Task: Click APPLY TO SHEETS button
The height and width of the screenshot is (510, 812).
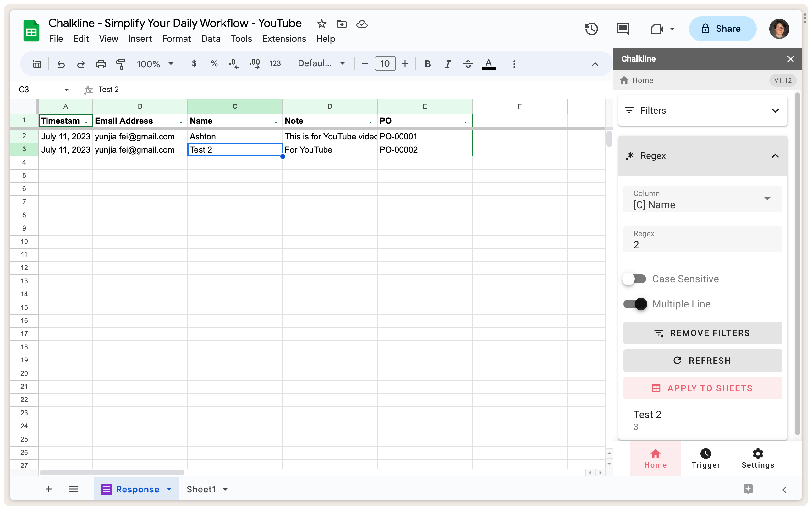Action: click(x=702, y=388)
